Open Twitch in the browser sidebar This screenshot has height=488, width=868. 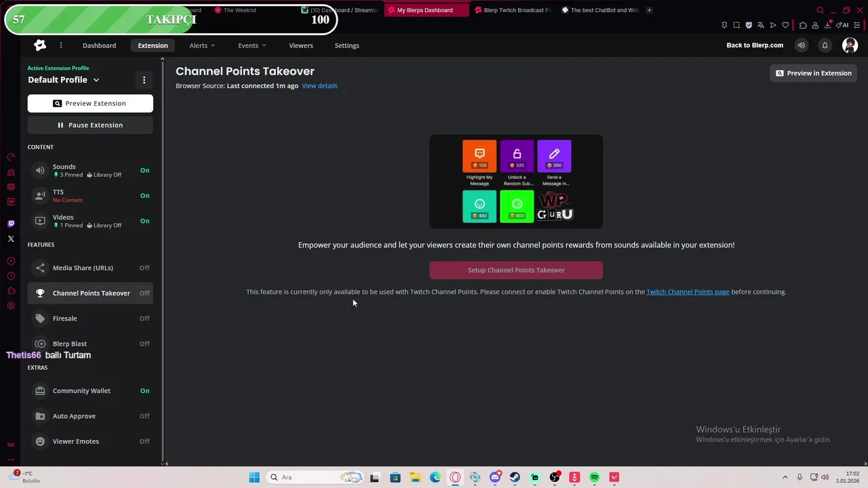[11, 224]
